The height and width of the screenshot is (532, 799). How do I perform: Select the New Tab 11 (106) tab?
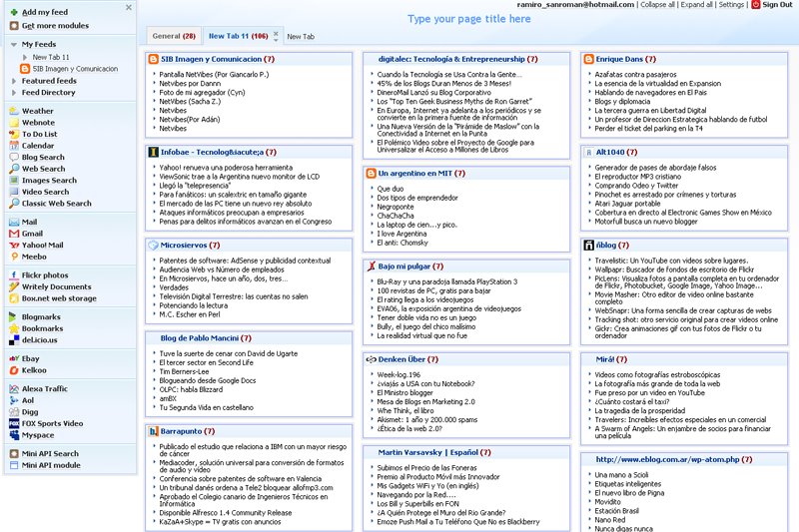[x=238, y=36]
